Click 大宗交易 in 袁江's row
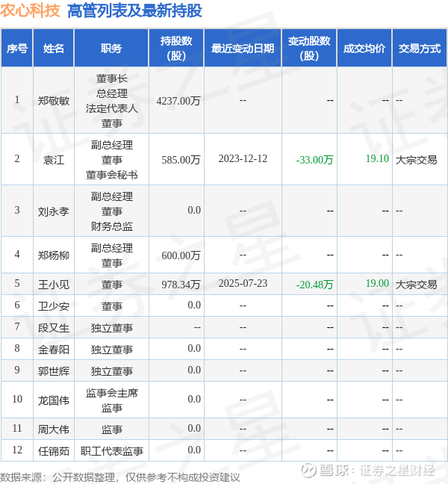The height and width of the screenshot is (484, 448). 416,160
